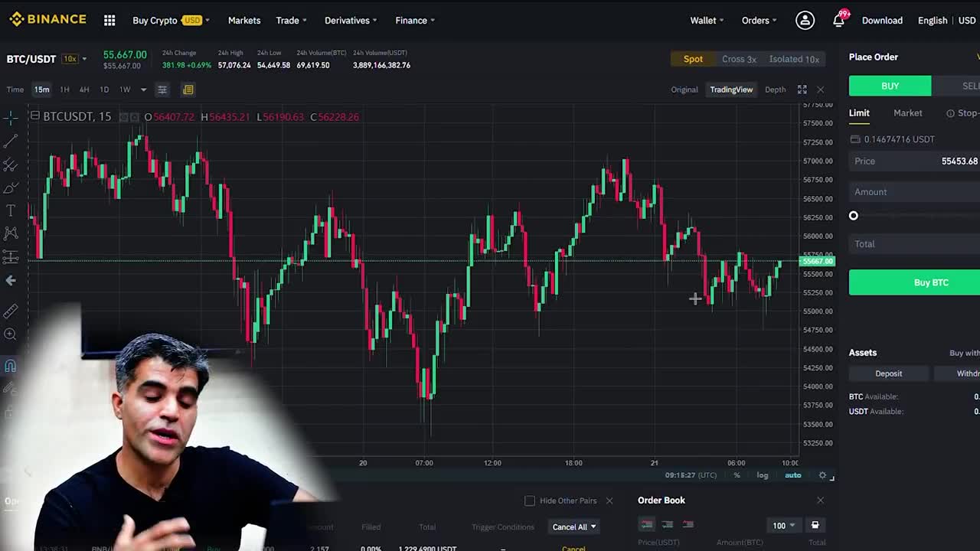Open the Download link
Screen dimensions: 980x551
(x=882, y=21)
